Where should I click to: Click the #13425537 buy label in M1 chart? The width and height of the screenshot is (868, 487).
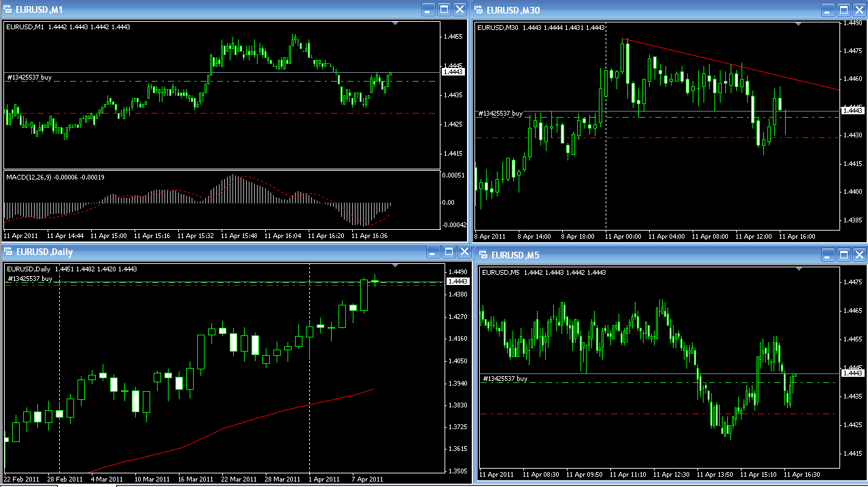pyautogui.click(x=29, y=78)
